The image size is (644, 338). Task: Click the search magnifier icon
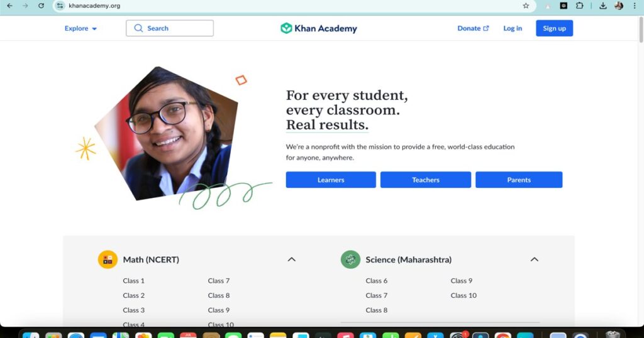[x=138, y=28]
